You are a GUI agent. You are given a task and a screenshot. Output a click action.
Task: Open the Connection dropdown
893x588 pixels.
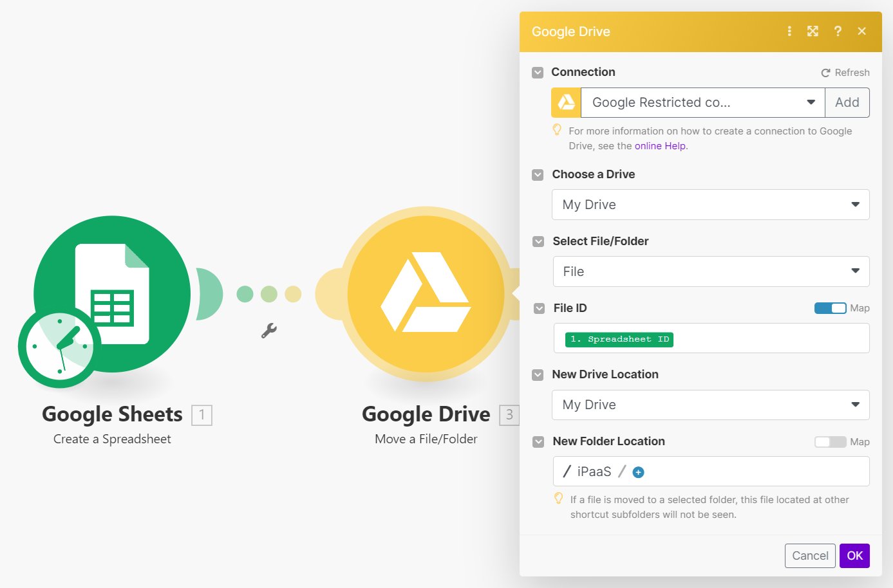[702, 102]
